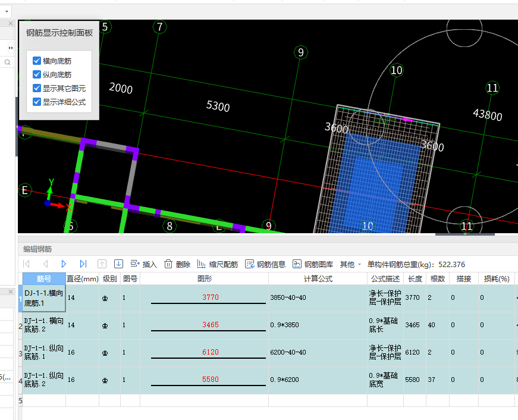Screen dimensions: 518x420
Task: Open 钢筋信息 rebar information
Action: [265, 264]
